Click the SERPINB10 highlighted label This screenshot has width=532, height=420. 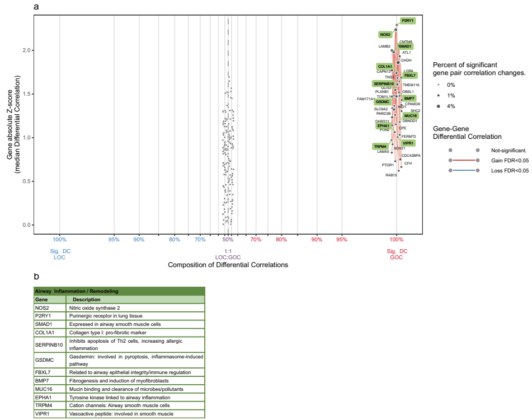384,83
